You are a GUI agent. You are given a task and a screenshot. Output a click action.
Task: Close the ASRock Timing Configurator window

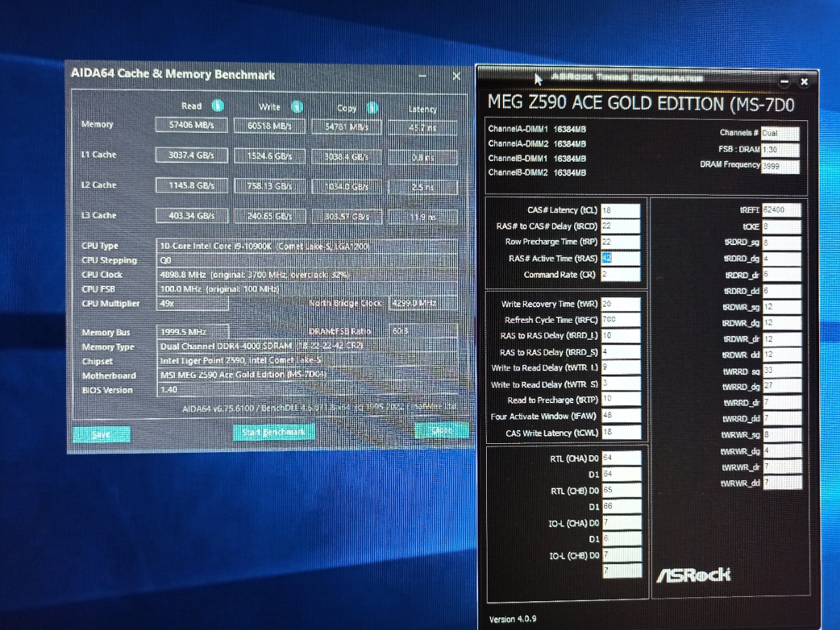click(x=804, y=81)
